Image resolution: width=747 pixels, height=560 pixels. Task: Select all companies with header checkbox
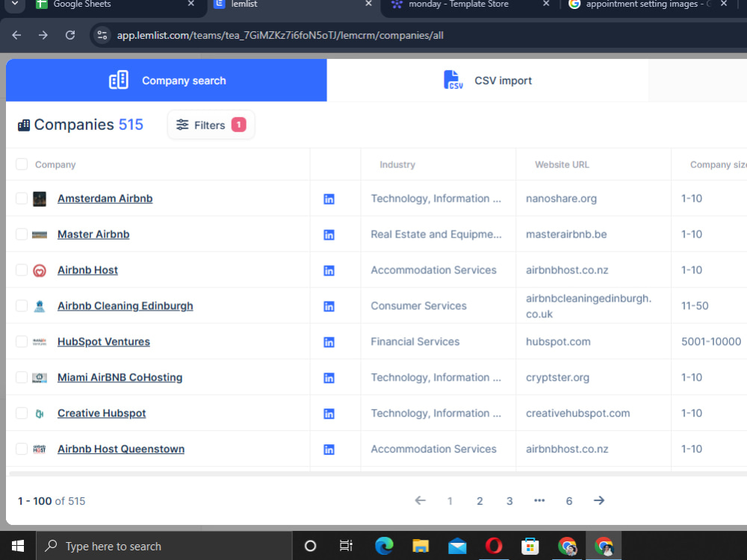(x=22, y=164)
